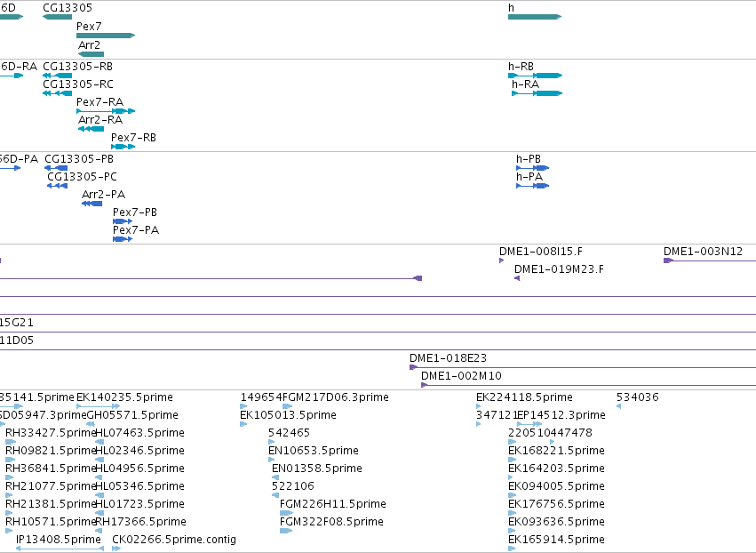Click the HL05346.5prime EST label

coord(139,486)
